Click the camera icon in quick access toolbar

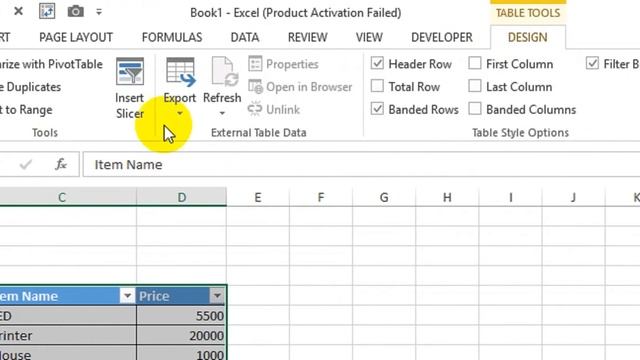point(76,11)
